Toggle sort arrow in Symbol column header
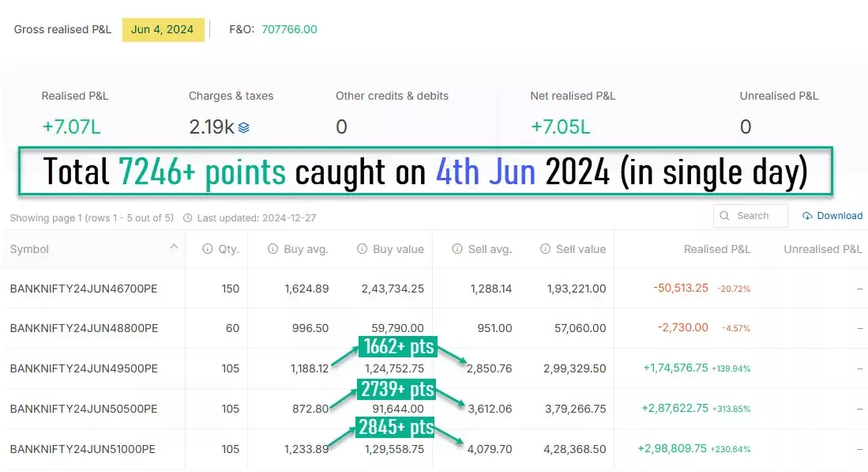The image size is (868, 472). coord(174,247)
